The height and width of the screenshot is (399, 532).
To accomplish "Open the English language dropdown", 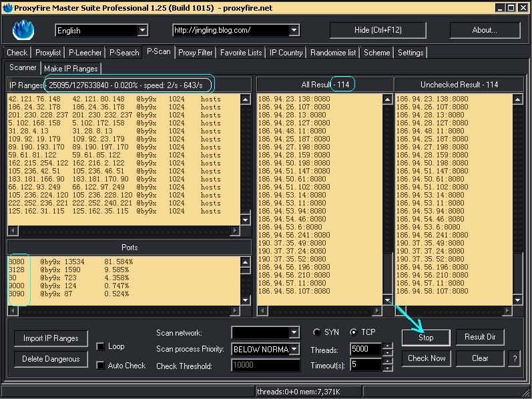I will [143, 30].
